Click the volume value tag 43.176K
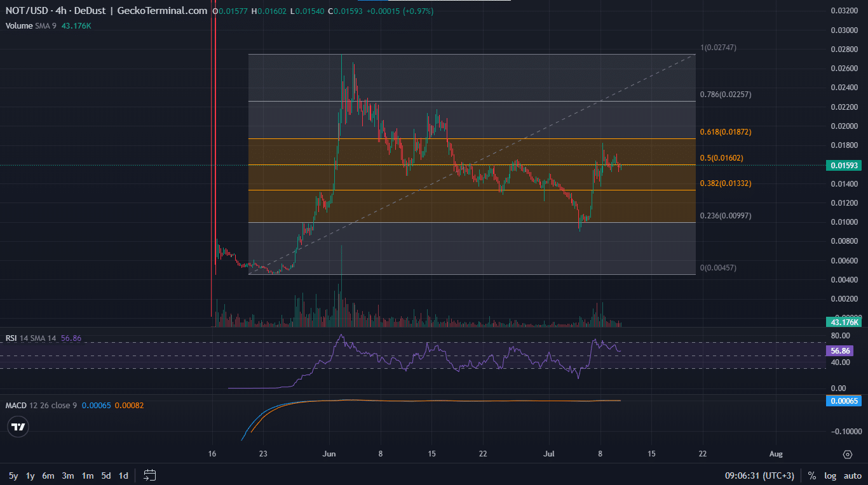The height and width of the screenshot is (485, 868). [x=843, y=322]
